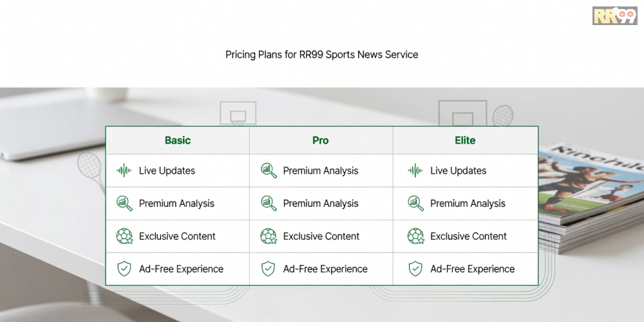This screenshot has width=644, height=322.
Task: Click the Pro plan second-row magnifier icon
Action: (269, 204)
